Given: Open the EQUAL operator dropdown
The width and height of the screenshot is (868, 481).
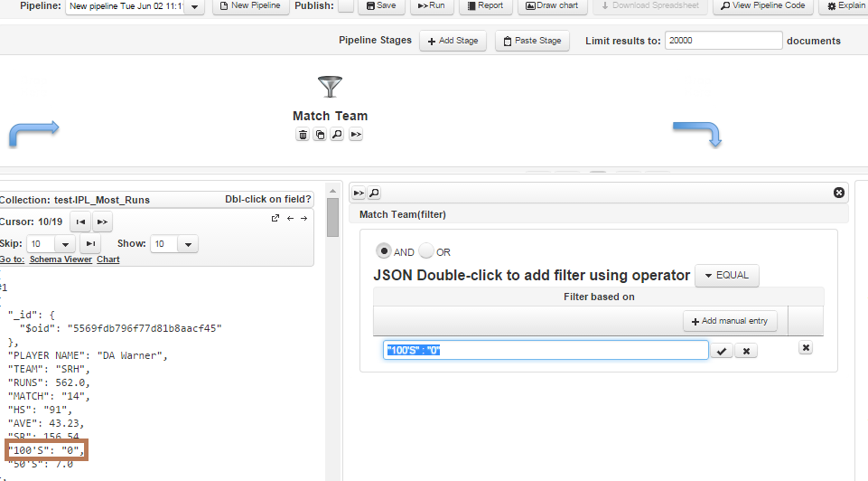Looking at the screenshot, I should click(x=726, y=276).
